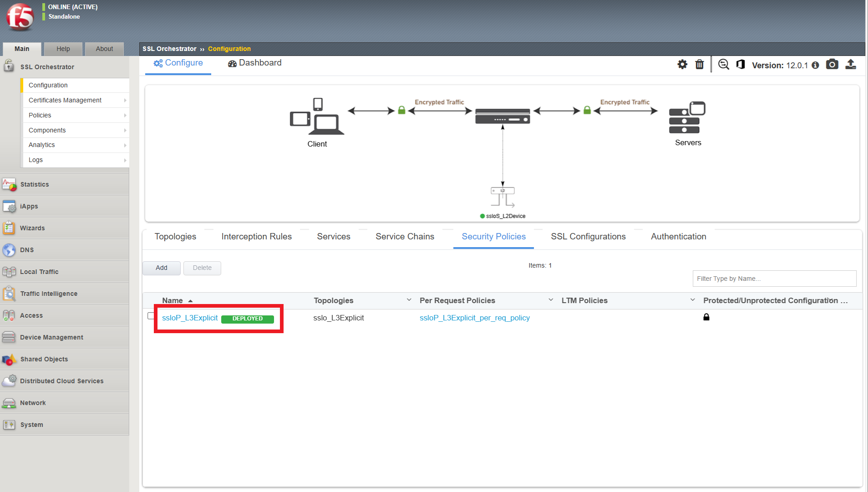Click the upload icon in toolbar
This screenshot has height=492, width=868.
point(851,64)
